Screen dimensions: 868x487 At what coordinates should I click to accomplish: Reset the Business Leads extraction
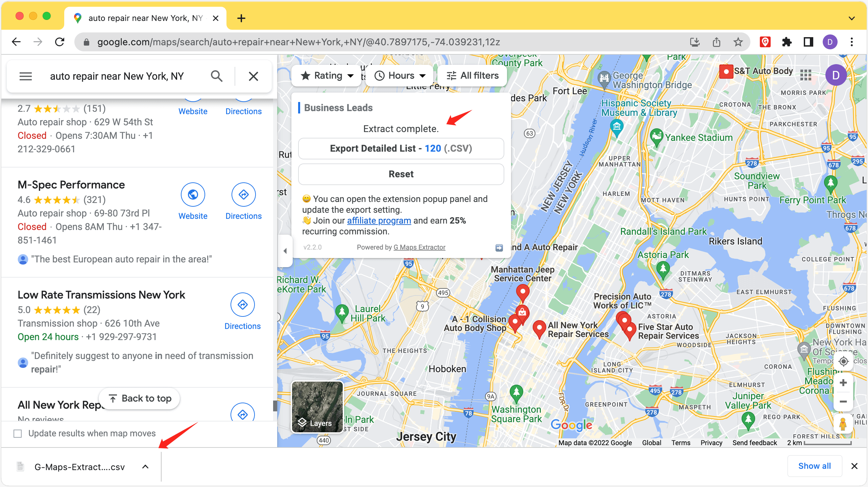401,174
